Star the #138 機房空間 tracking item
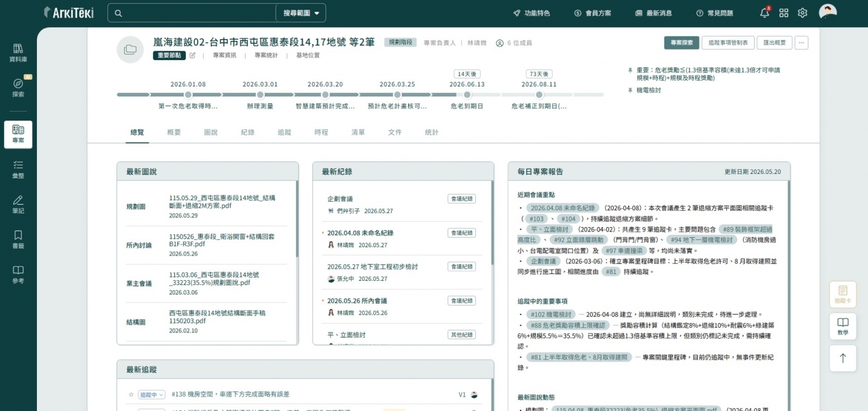 click(x=131, y=395)
